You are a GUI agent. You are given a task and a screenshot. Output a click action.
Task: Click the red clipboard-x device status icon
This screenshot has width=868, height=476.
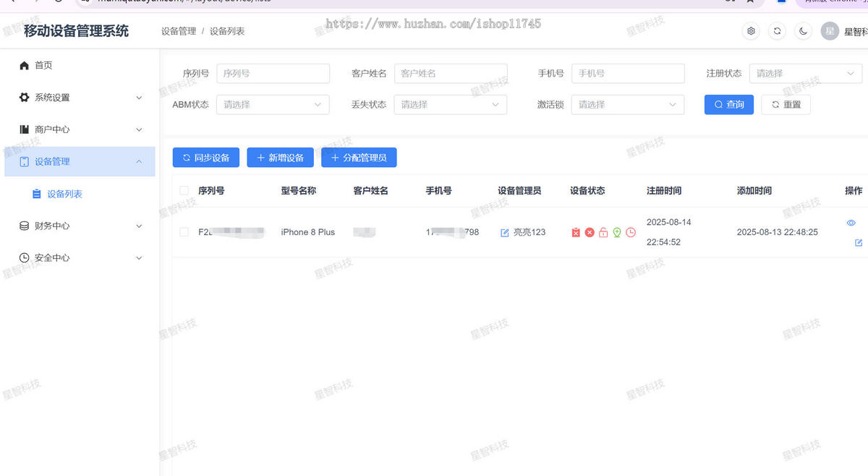576,232
